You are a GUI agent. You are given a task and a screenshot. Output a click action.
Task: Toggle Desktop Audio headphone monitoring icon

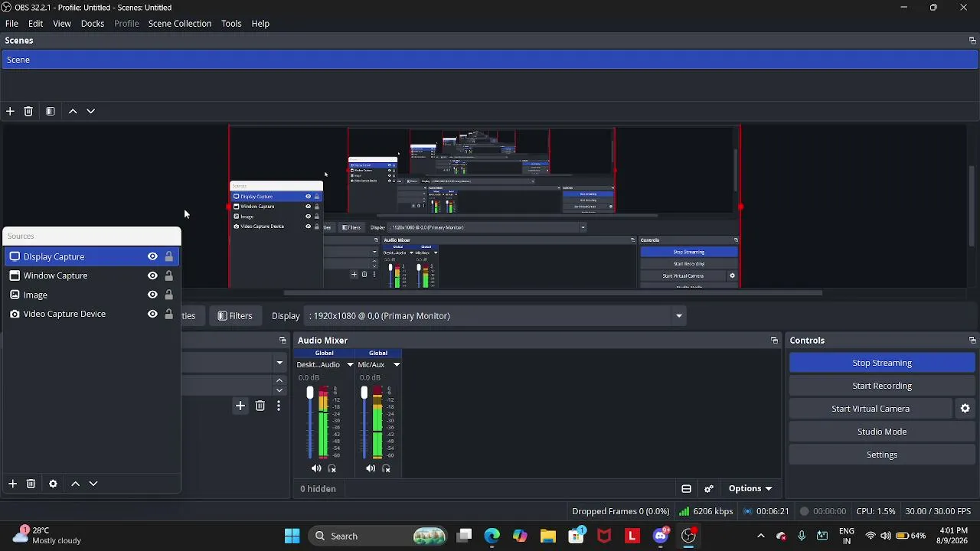[332, 468]
